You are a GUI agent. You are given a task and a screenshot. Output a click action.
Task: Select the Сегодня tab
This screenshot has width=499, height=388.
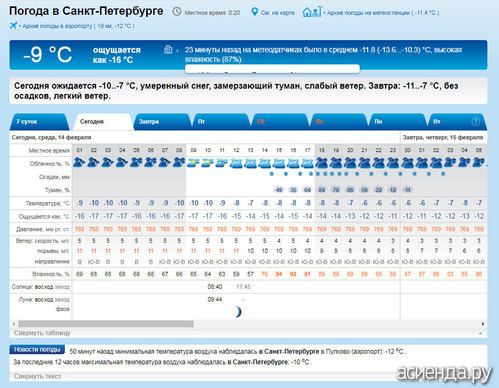coord(102,122)
